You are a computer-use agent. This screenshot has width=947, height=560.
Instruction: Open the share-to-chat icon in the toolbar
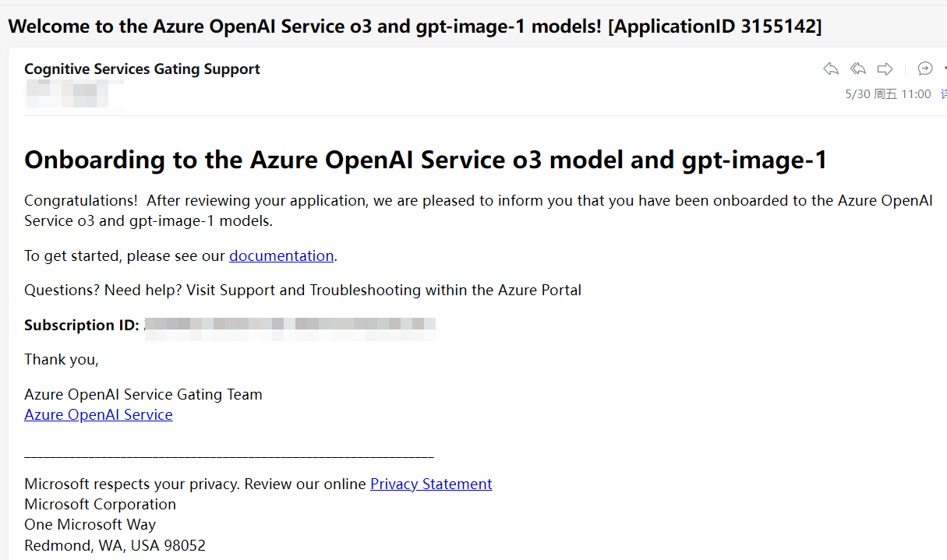point(924,69)
